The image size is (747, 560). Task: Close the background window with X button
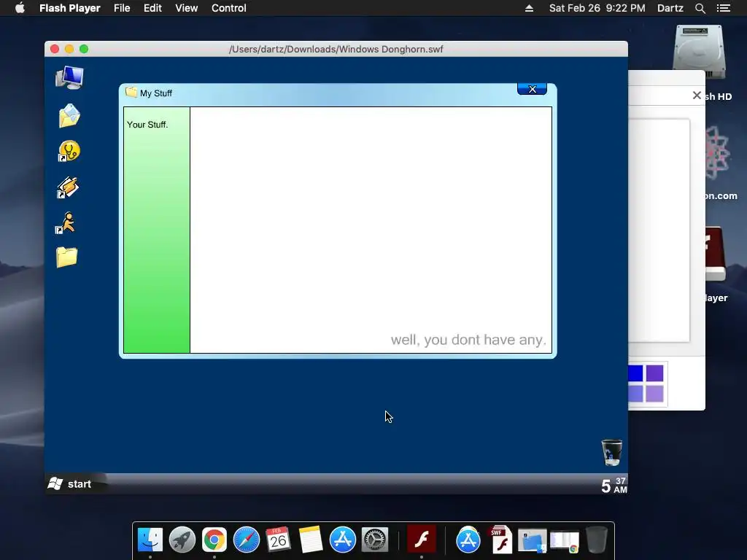(x=697, y=96)
